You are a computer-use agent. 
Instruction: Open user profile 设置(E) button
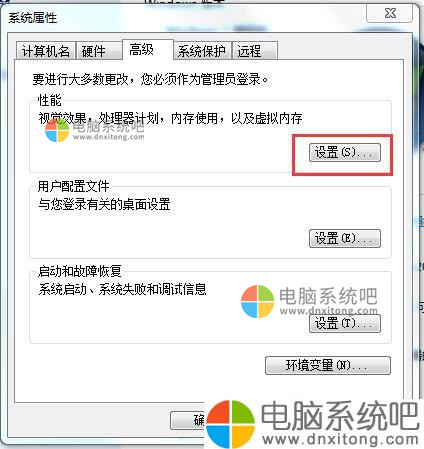coord(345,238)
